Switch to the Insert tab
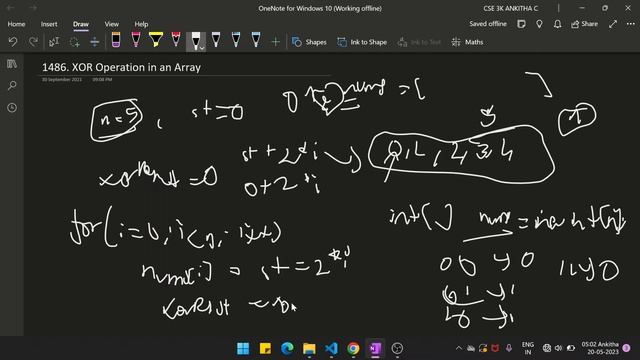The width and height of the screenshot is (640, 360). [49, 24]
